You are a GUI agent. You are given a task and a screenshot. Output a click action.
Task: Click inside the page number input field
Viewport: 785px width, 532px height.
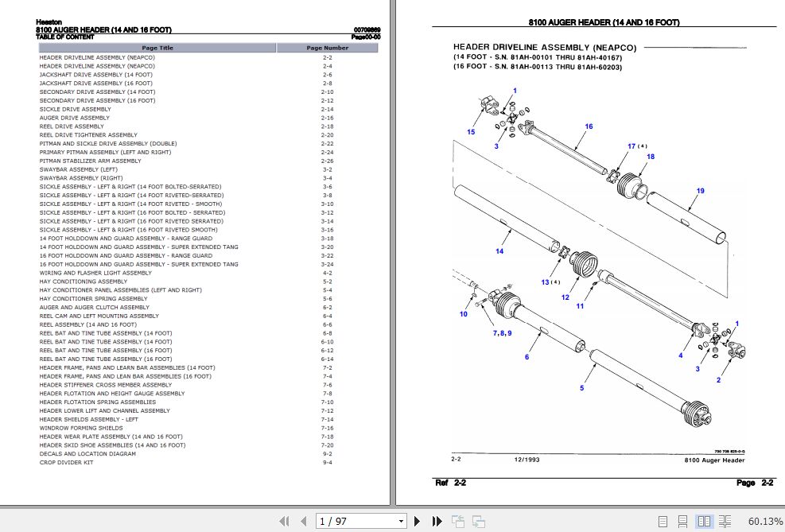[342, 521]
